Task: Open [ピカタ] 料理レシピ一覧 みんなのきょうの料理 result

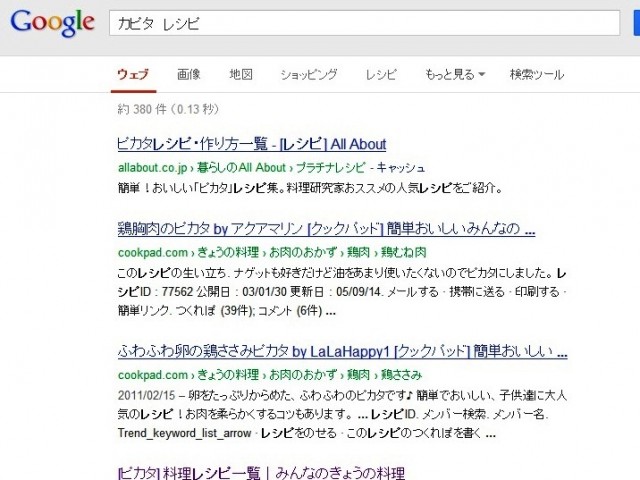Action: tap(261, 473)
